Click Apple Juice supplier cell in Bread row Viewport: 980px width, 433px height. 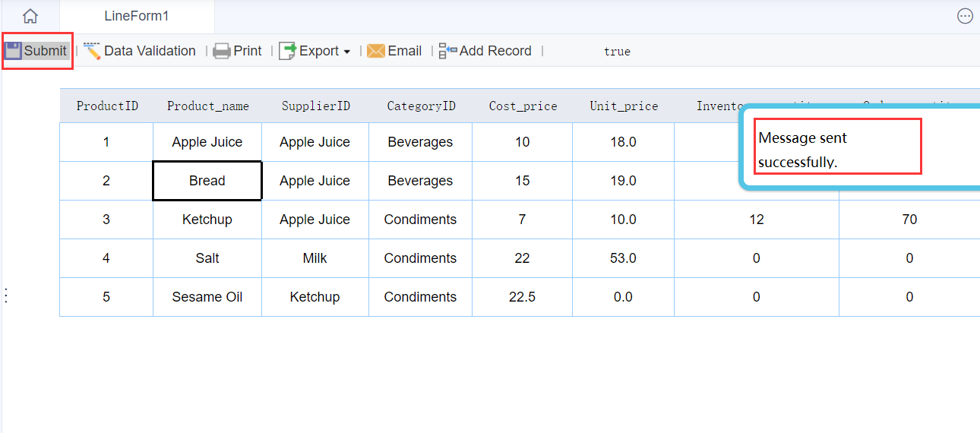coord(315,181)
